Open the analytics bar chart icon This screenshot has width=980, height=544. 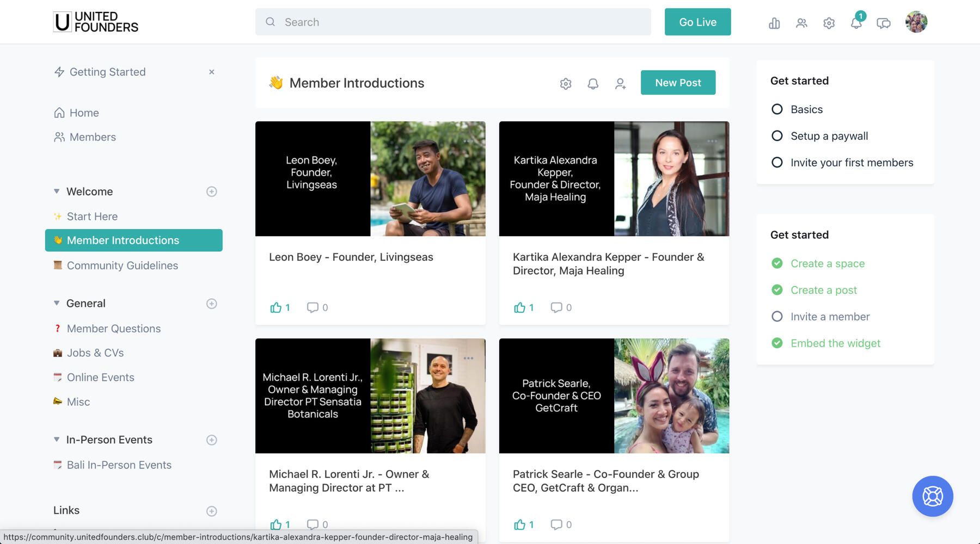coord(774,23)
